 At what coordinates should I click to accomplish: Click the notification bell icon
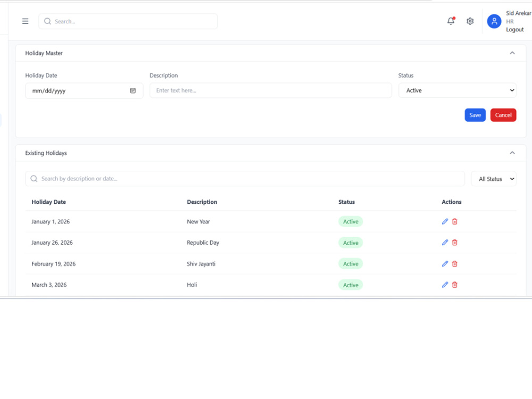tap(451, 21)
